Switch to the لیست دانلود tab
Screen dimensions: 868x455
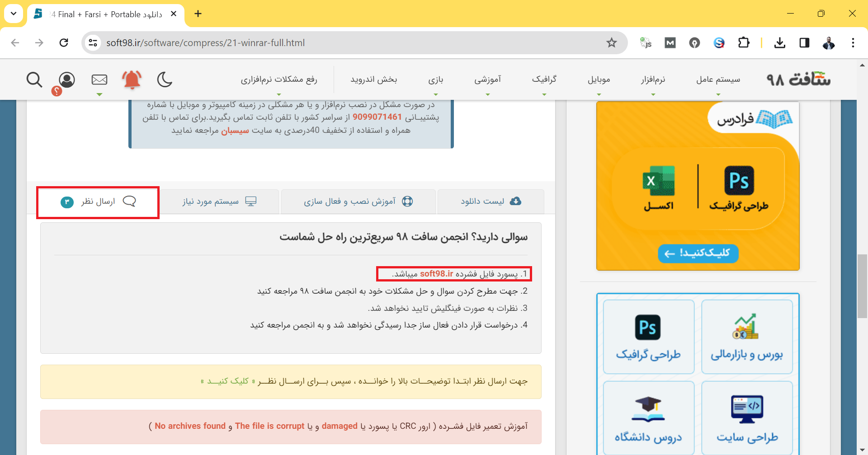pos(491,202)
